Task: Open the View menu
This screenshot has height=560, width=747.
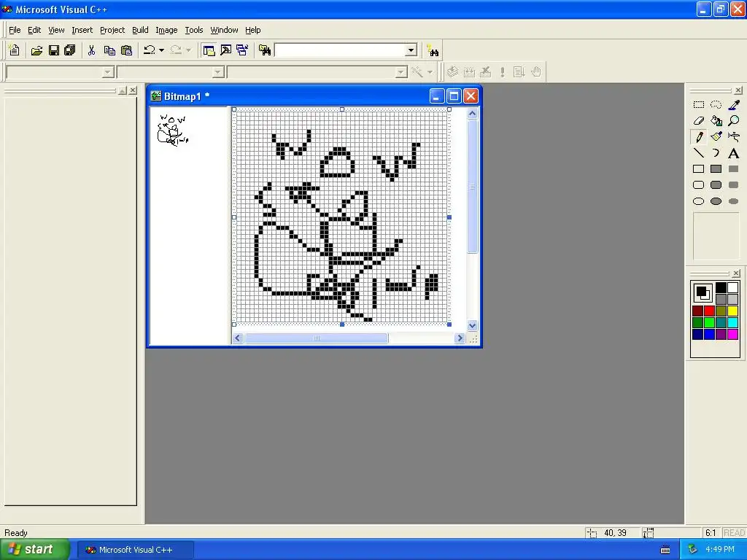Action: tap(56, 30)
